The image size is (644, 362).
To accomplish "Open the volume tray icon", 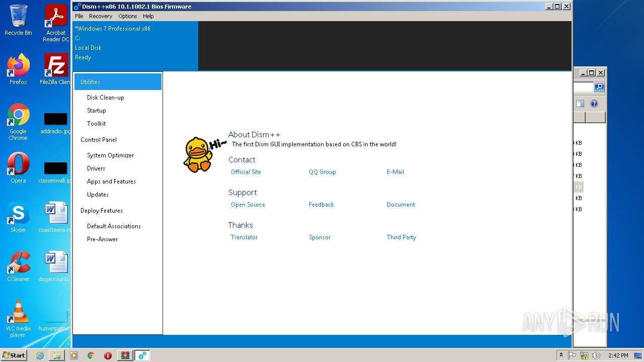I will click(x=596, y=355).
